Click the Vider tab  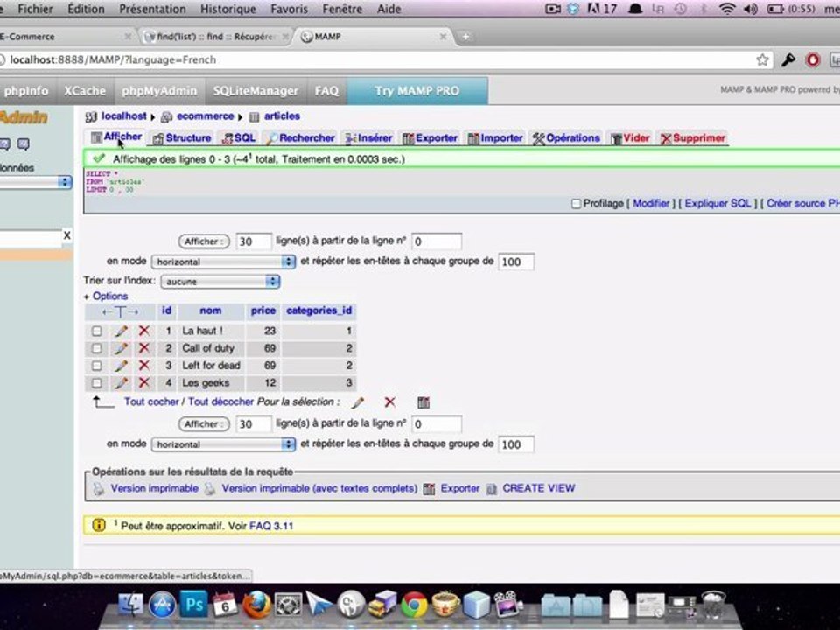(x=630, y=138)
